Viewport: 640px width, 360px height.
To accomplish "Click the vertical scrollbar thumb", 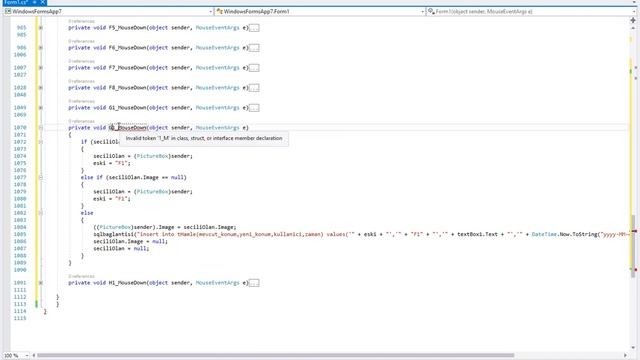I will coord(633,246).
